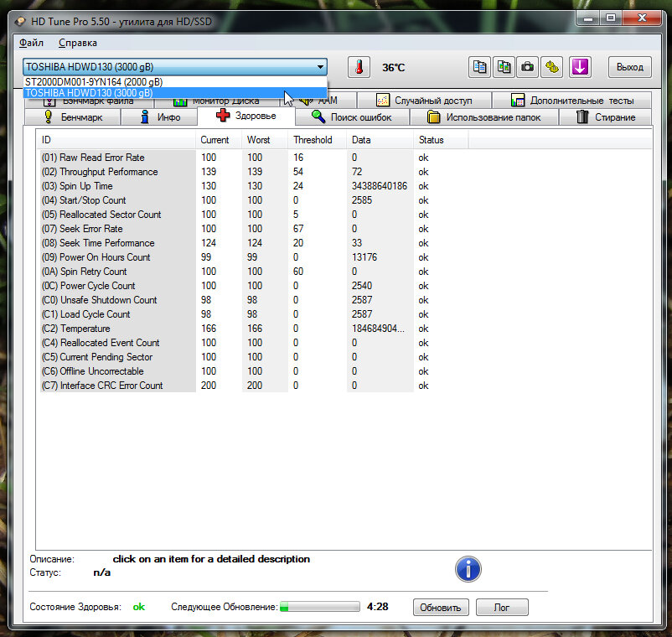Screen dimensions: 672x637
Task: Open the Стирание tab
Action: click(605, 117)
